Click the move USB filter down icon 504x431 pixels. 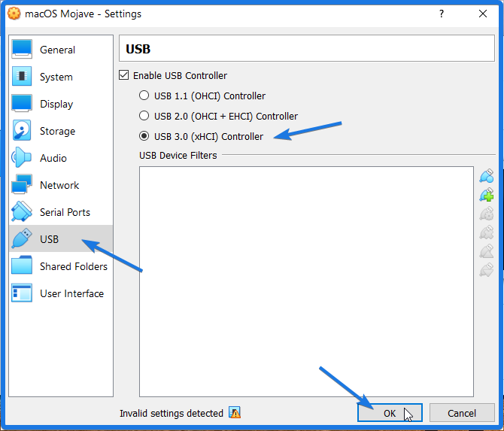486,269
